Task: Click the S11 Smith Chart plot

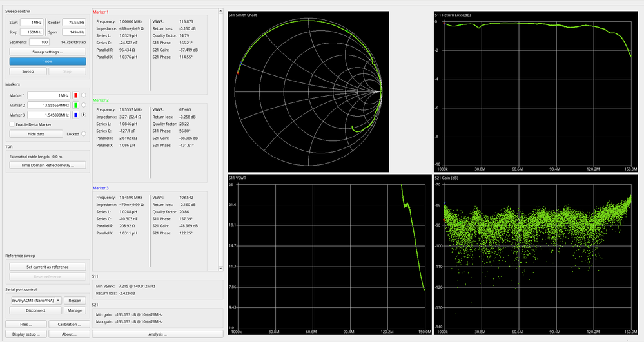Action: pyautogui.click(x=308, y=91)
